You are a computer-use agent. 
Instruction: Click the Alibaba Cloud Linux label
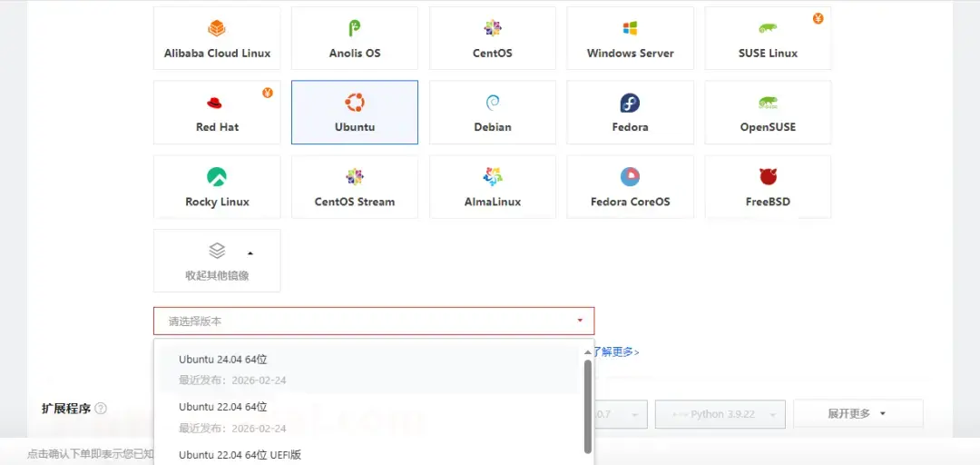coord(218,54)
